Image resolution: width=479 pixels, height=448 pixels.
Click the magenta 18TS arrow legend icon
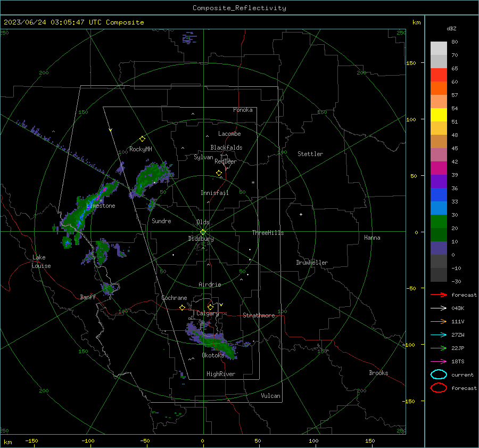tap(439, 362)
